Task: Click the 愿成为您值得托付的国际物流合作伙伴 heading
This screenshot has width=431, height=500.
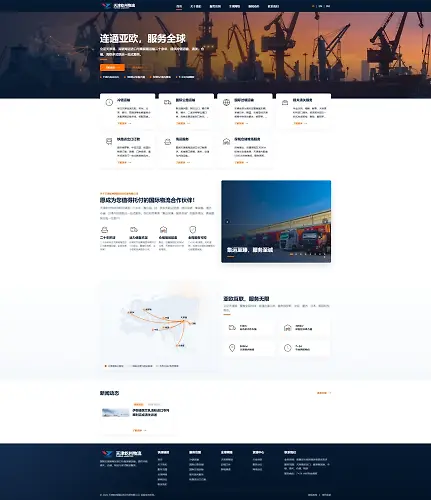Action: pos(147,200)
